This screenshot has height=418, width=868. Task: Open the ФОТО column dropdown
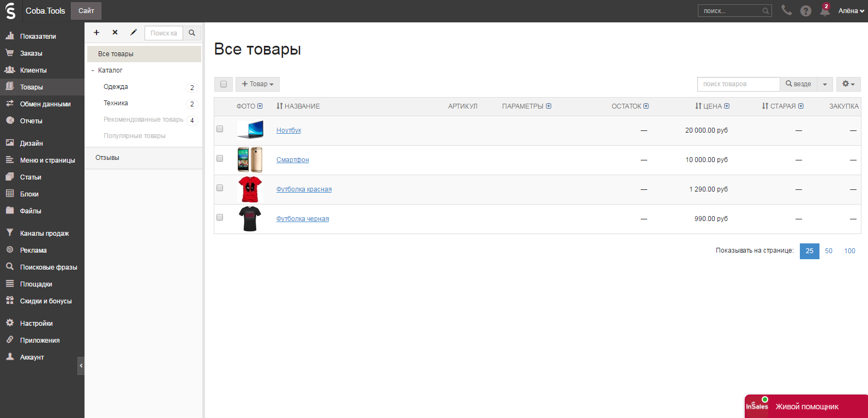tap(260, 106)
